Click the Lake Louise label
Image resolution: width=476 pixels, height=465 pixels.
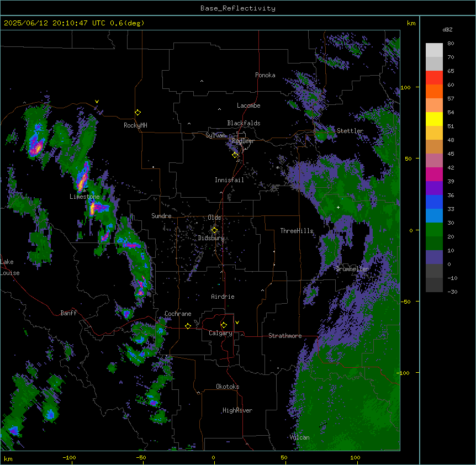pos(10,267)
